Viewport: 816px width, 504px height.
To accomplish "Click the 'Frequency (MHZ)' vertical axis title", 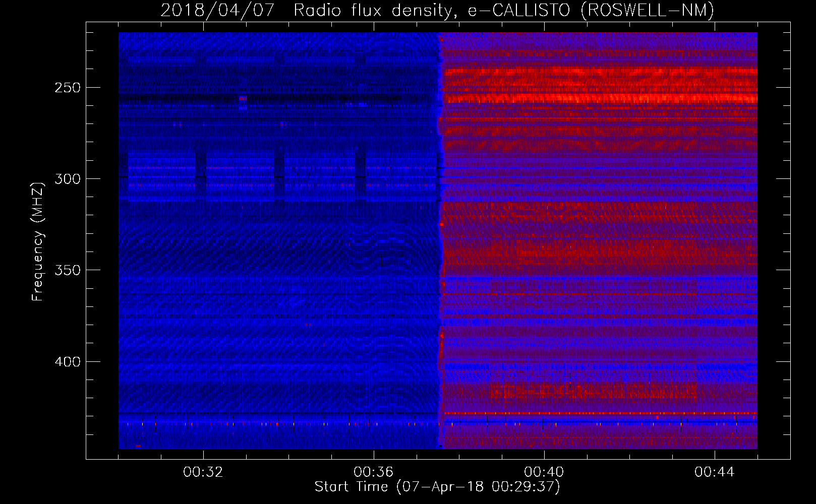I will point(38,241).
